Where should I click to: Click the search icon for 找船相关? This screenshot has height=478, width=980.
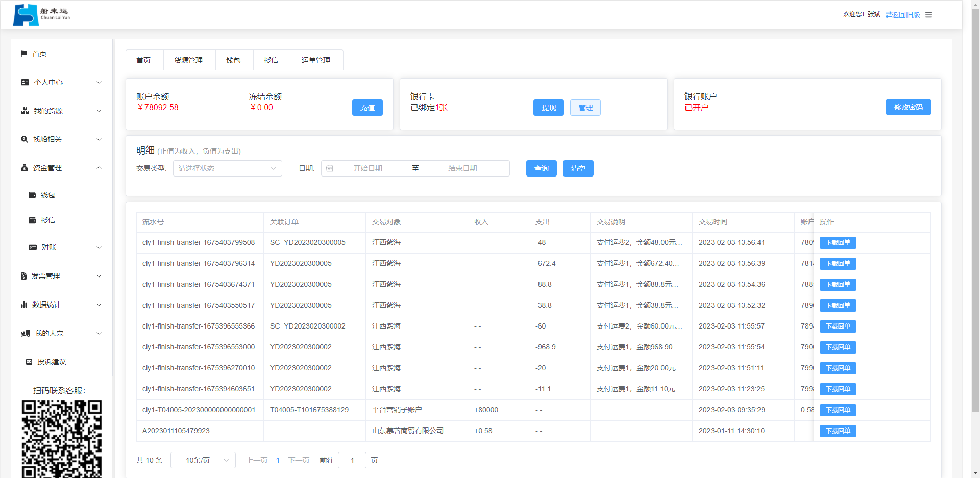(24, 139)
